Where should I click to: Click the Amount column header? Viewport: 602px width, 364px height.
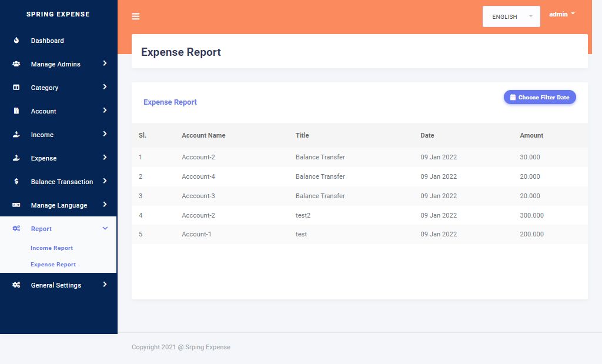point(531,135)
